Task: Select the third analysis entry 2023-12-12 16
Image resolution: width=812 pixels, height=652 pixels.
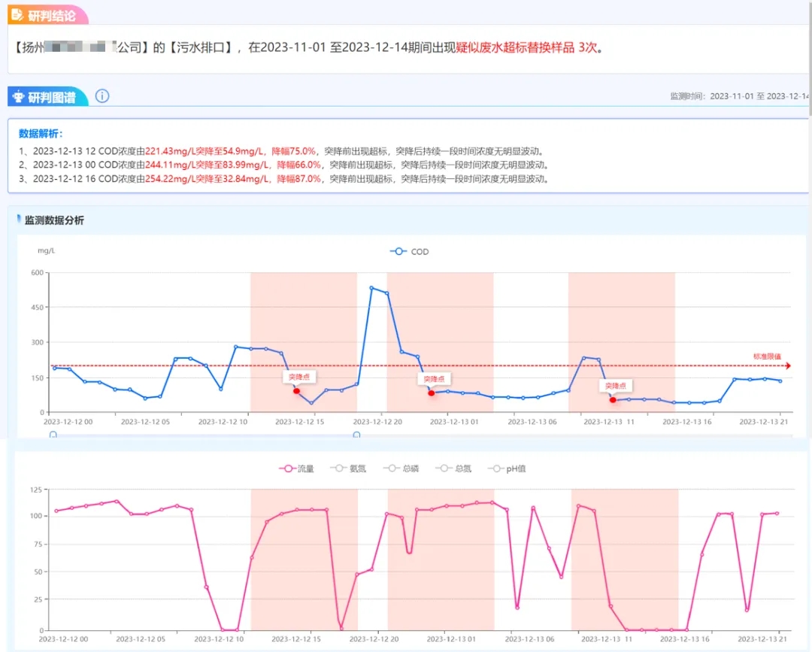Action: [x=283, y=179]
